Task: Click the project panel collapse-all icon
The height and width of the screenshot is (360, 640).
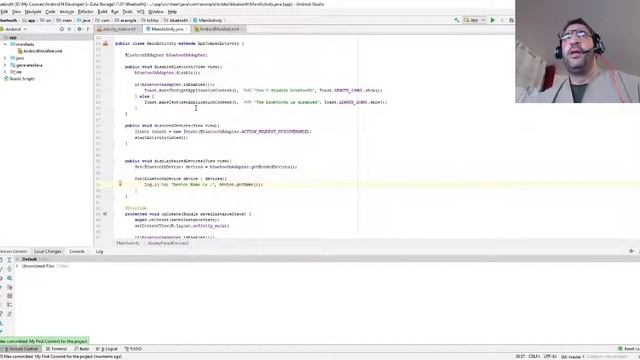Action: (x=70, y=29)
